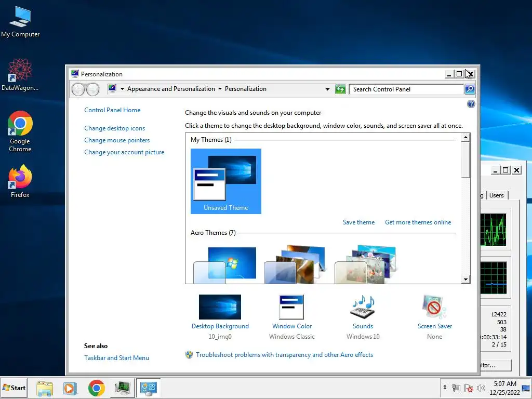Click the search magnifier icon

point(470,89)
